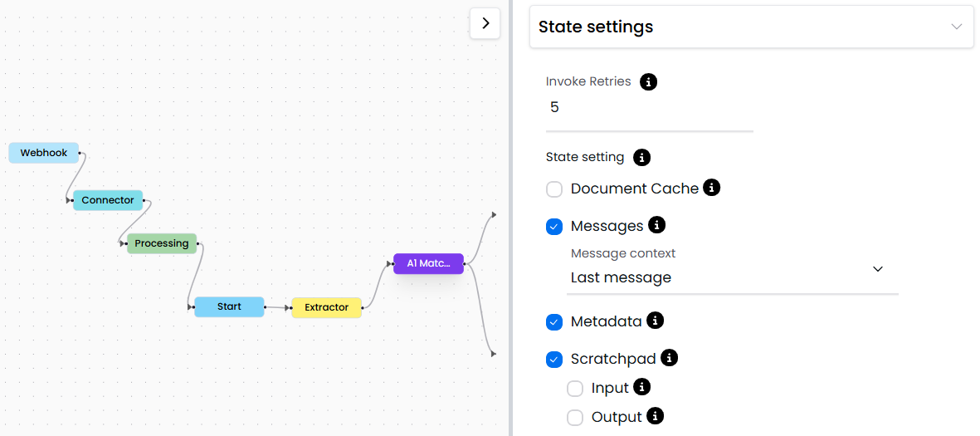Click info icon next to Invoke Retries
The image size is (980, 436).
pyautogui.click(x=649, y=82)
